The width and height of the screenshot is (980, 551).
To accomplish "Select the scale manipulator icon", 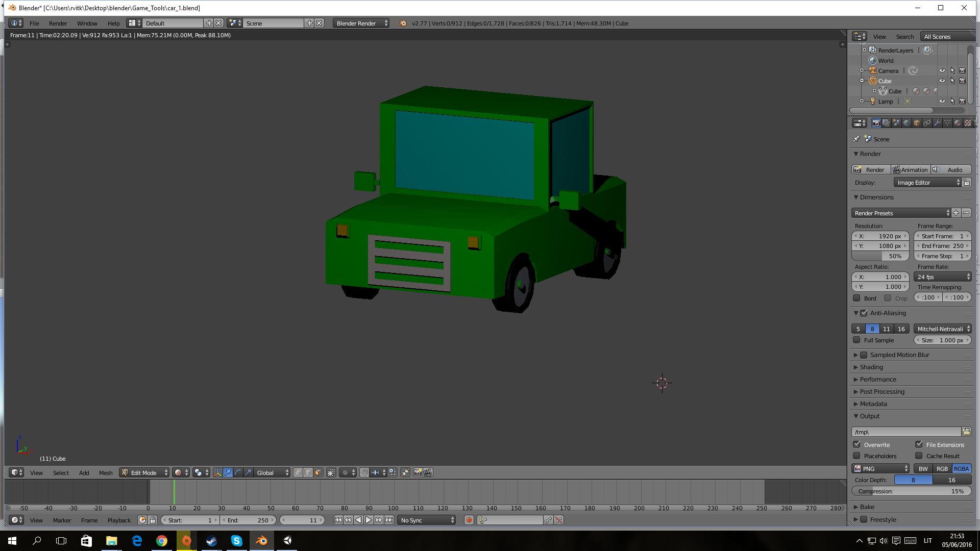I will [x=248, y=472].
